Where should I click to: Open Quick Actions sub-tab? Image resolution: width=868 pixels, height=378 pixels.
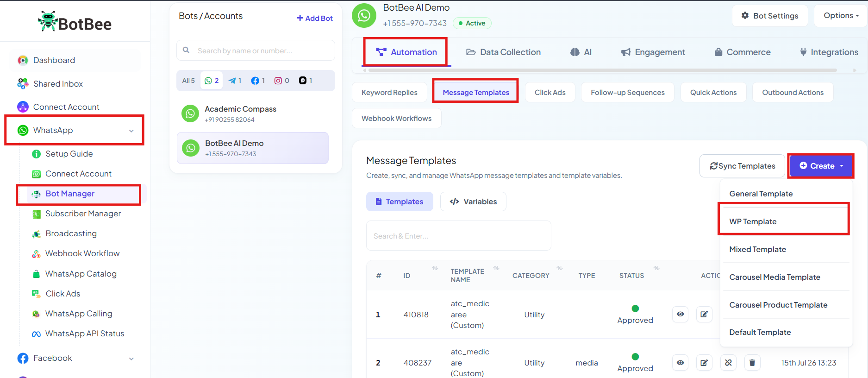pos(713,93)
